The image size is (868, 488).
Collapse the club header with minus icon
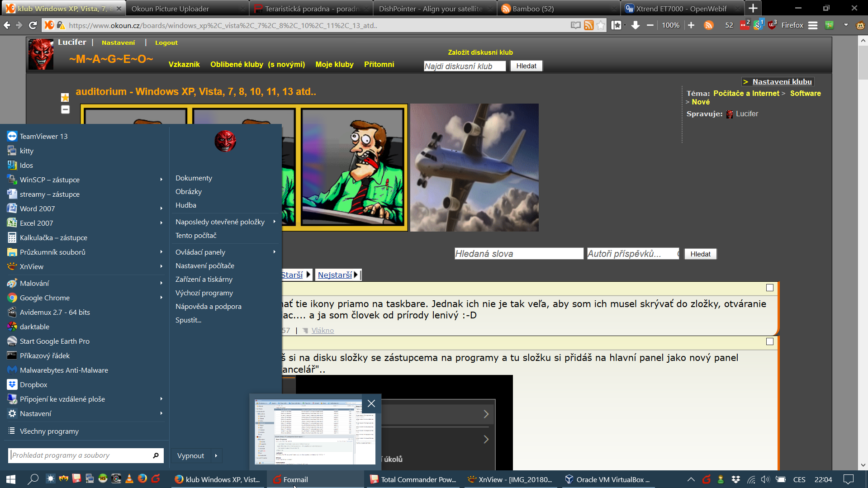click(65, 109)
